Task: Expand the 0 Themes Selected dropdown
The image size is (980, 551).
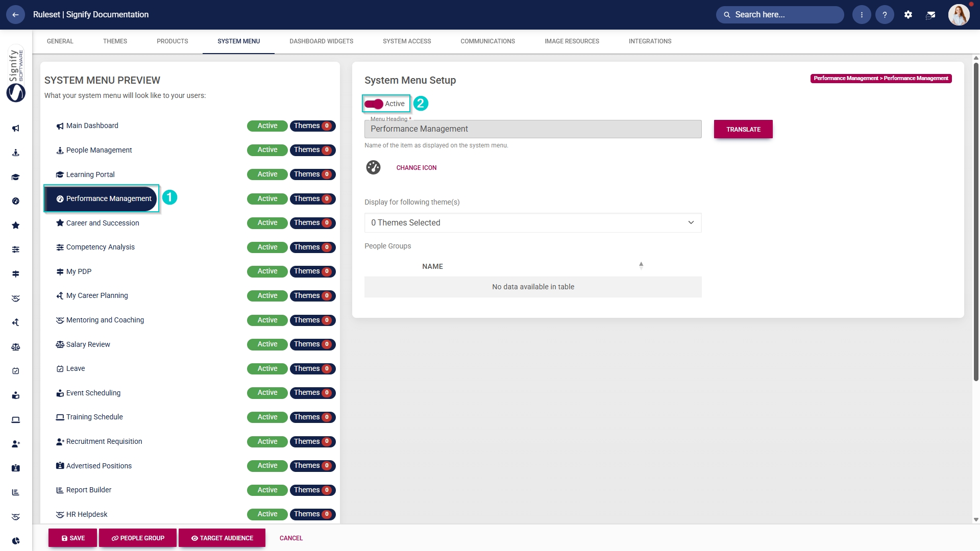Action: coord(533,223)
